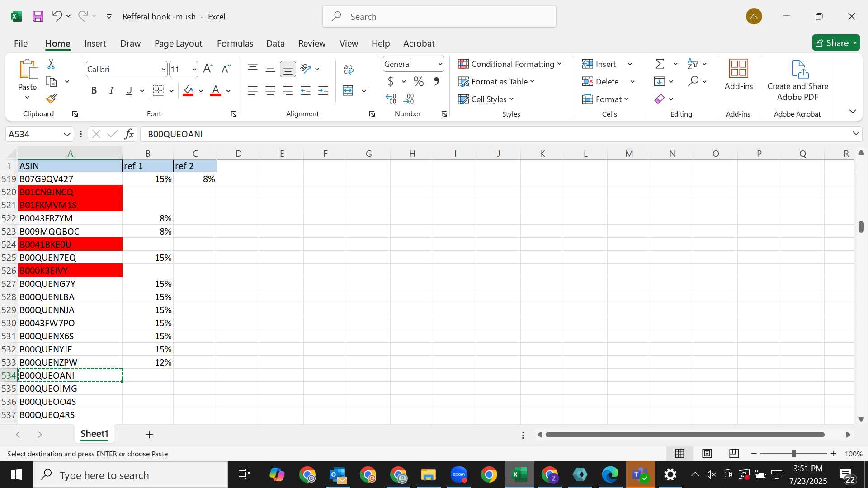
Task: Toggle Italic formatting
Action: [x=111, y=91]
